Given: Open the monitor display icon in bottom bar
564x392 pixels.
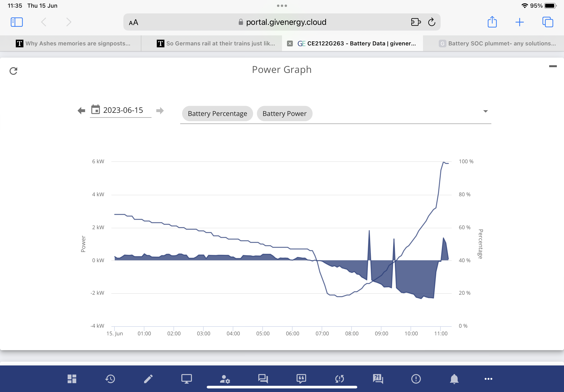Looking at the screenshot, I should [187, 379].
